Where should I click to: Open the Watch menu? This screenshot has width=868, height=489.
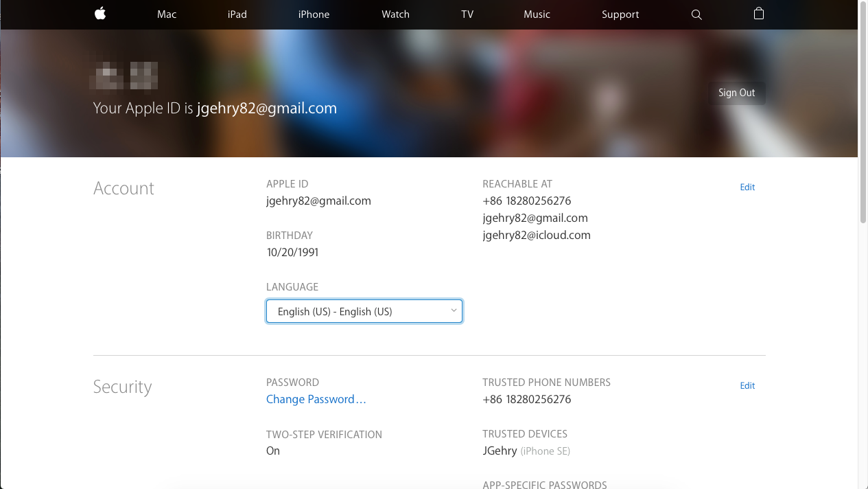(x=395, y=14)
